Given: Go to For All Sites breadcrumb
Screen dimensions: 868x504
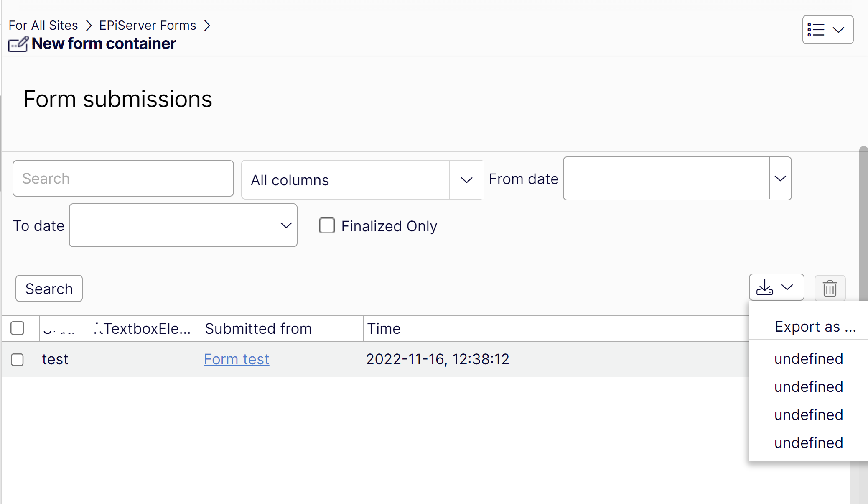Looking at the screenshot, I should (x=43, y=26).
